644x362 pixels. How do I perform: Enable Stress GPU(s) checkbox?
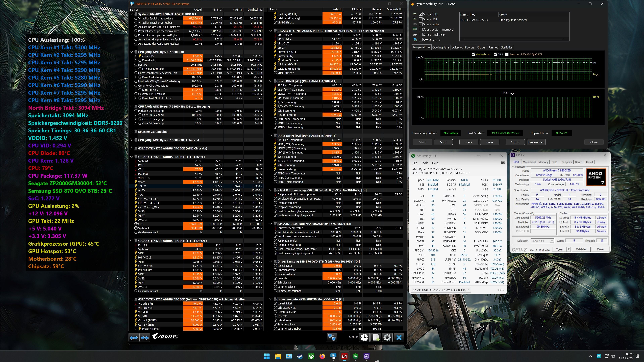click(421, 40)
